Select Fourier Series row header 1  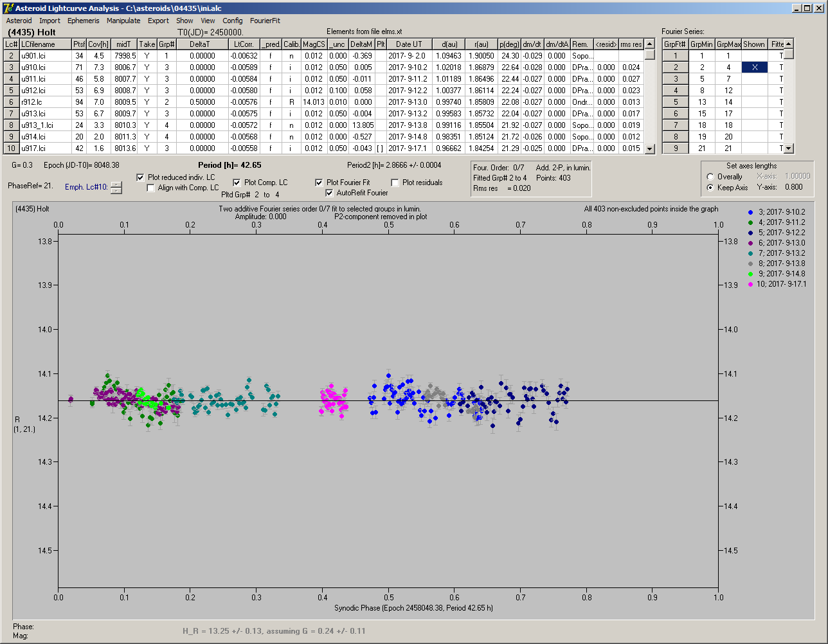[x=676, y=56]
